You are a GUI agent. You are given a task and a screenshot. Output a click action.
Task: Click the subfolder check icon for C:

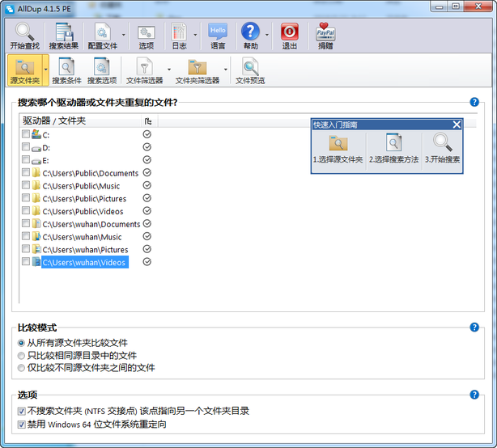pos(147,134)
